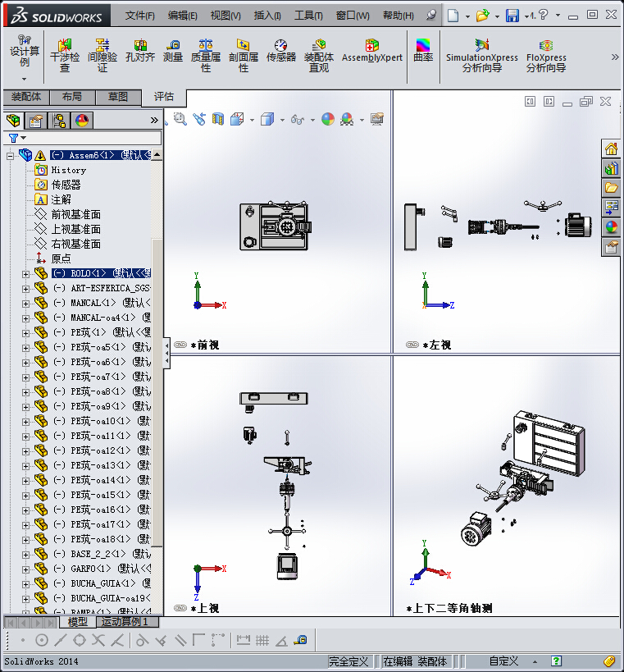This screenshot has height=672, width=624.
Task: Open the view orientation dropdown
Action: coord(252,120)
